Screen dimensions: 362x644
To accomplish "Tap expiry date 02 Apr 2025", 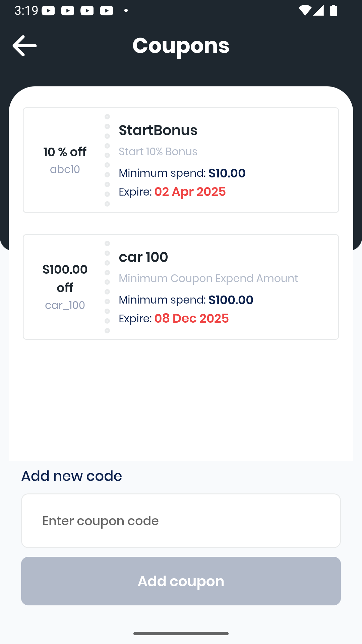I will pyautogui.click(x=190, y=192).
